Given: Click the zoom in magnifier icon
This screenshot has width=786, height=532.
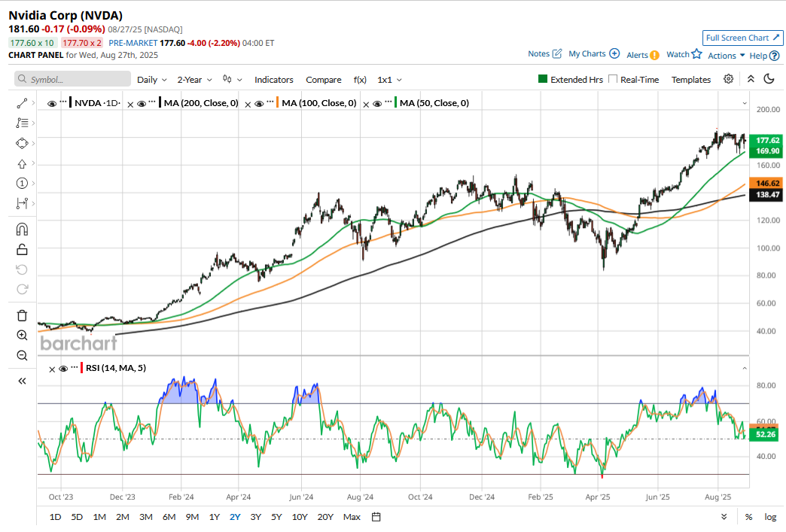Looking at the screenshot, I should (22, 336).
